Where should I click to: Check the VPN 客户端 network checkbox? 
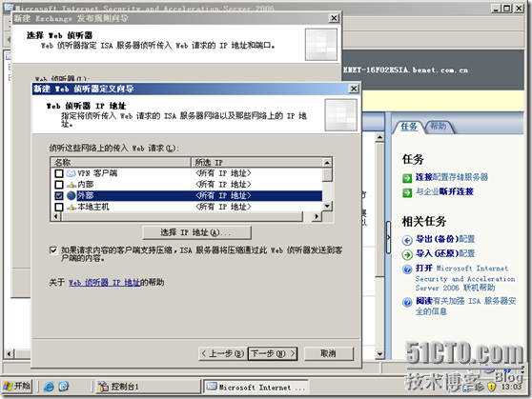point(59,173)
